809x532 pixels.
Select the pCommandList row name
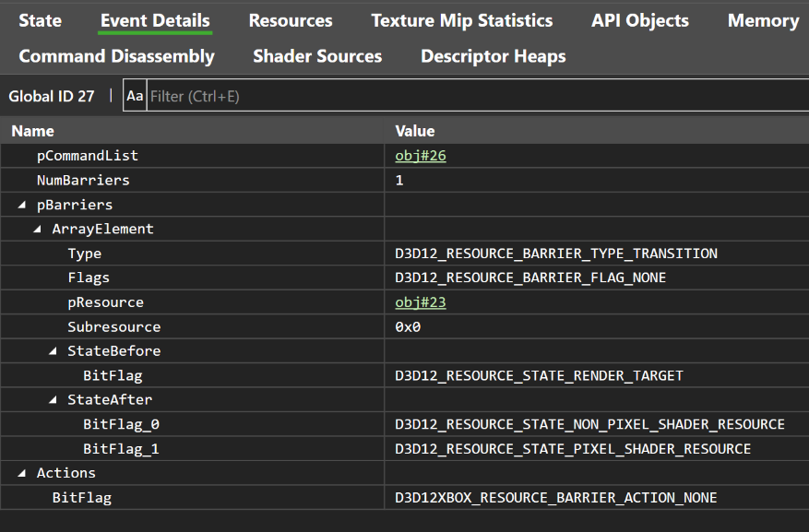pos(88,156)
